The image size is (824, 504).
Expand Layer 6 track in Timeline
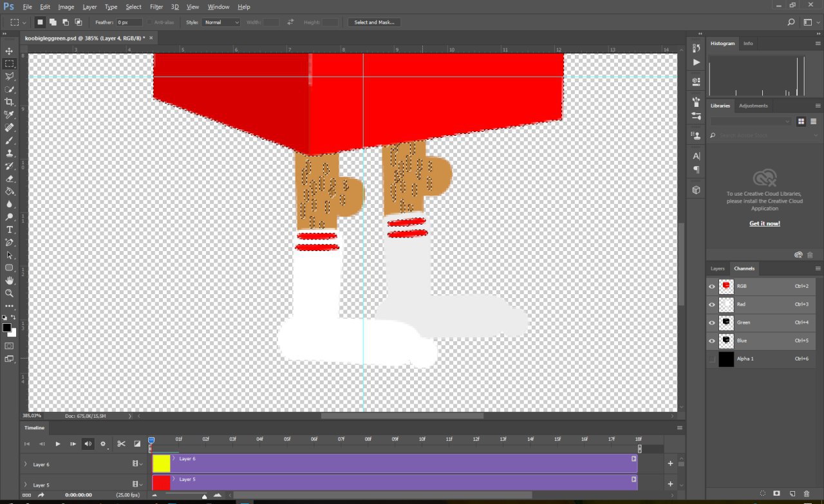coord(25,464)
